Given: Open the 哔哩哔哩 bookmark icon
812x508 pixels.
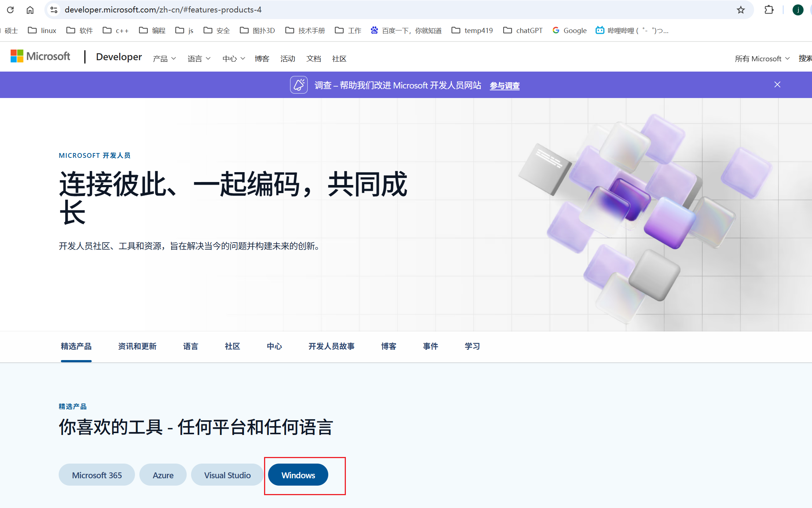Looking at the screenshot, I should pos(600,30).
